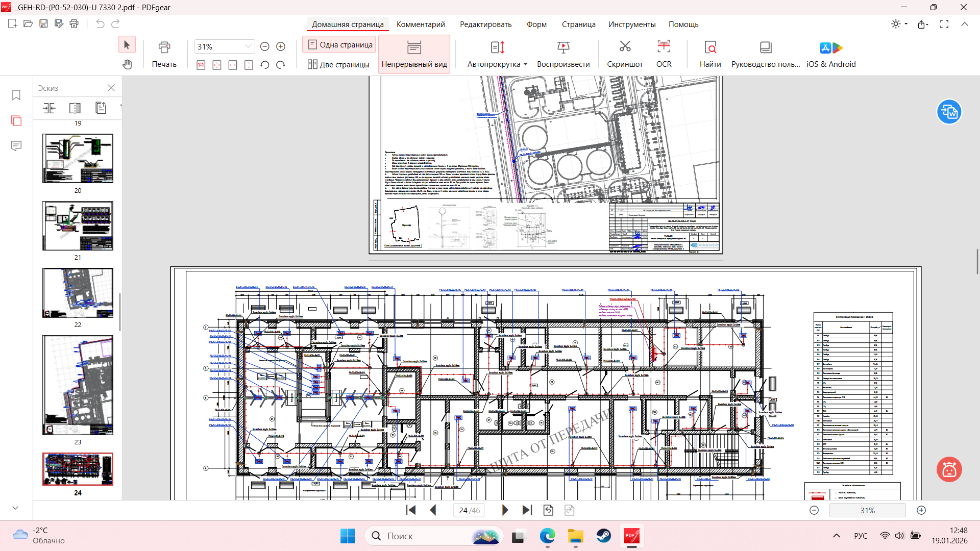Screen dimensions: 980x551
Task: Open the theme brightness dropdown
Action: tap(906, 24)
